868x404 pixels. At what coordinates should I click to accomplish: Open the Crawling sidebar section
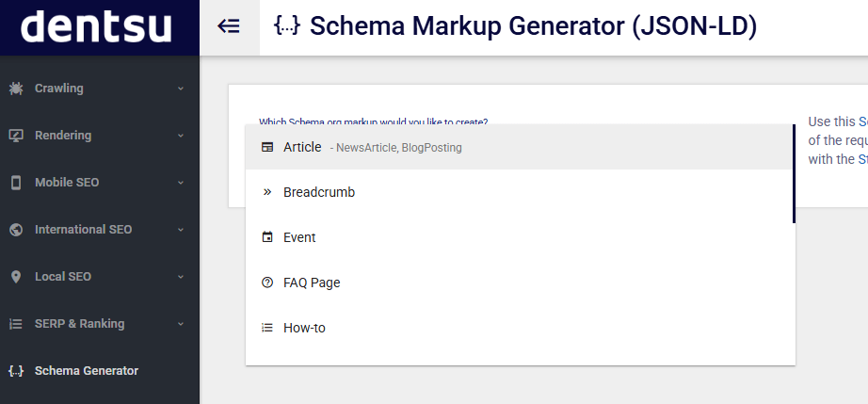coord(100,88)
